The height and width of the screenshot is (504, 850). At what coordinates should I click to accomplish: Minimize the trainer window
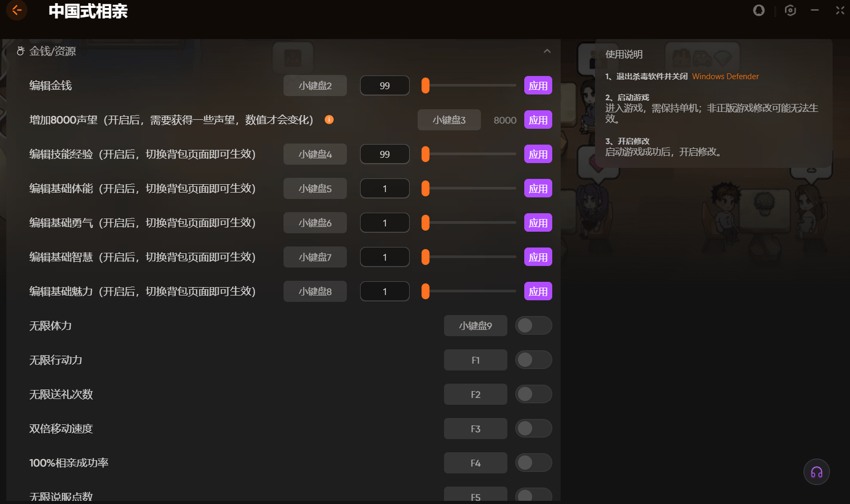(815, 11)
